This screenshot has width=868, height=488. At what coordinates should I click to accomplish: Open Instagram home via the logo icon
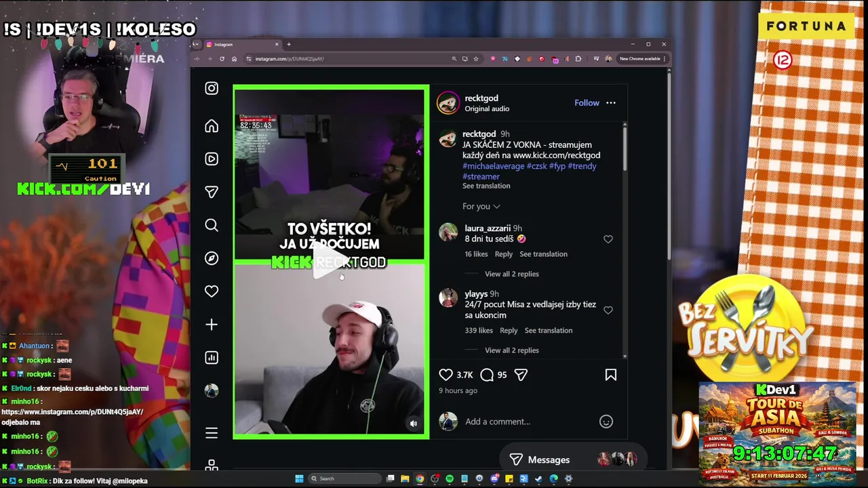pos(212,89)
